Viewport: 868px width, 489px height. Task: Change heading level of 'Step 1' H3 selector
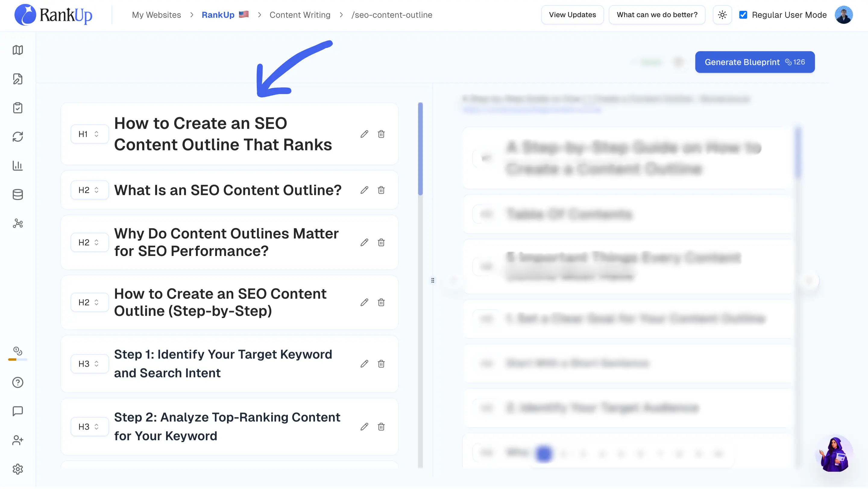coord(89,364)
